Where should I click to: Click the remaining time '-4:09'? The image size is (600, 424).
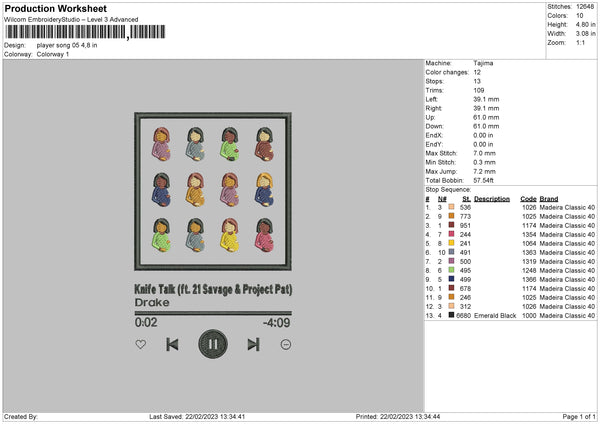point(277,323)
